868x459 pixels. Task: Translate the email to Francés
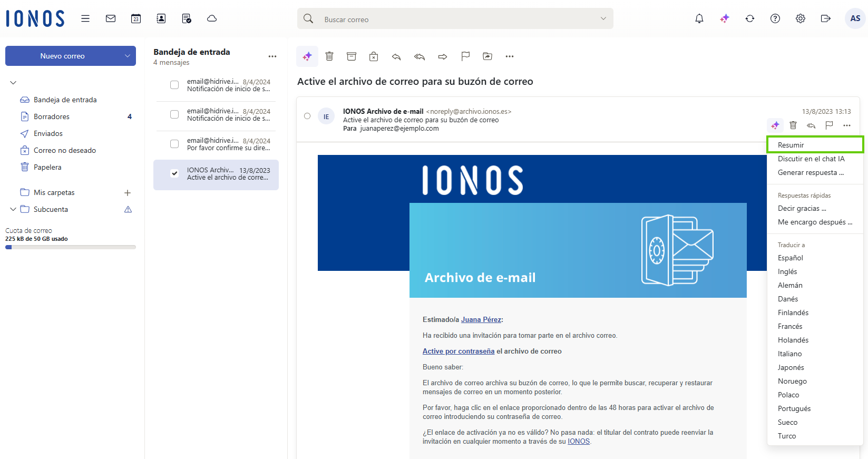[815, 326]
